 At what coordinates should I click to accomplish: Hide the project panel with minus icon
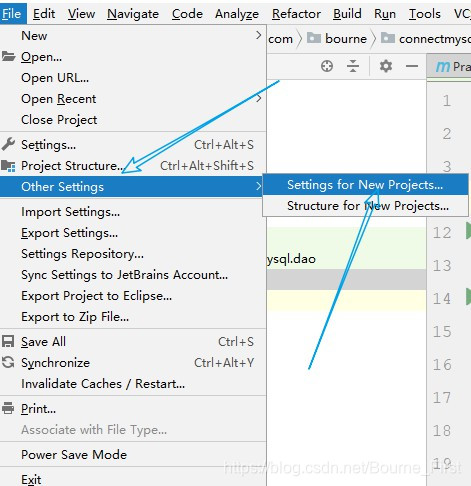coord(412,66)
